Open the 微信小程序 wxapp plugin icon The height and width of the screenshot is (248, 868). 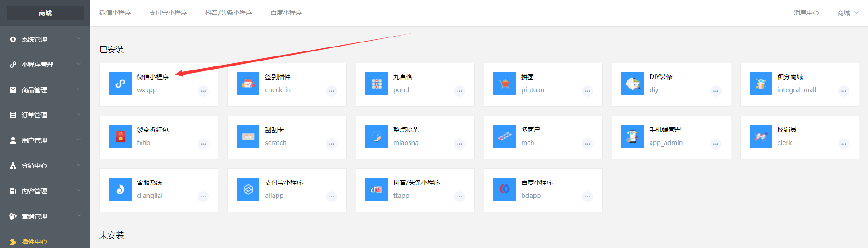coord(120,84)
